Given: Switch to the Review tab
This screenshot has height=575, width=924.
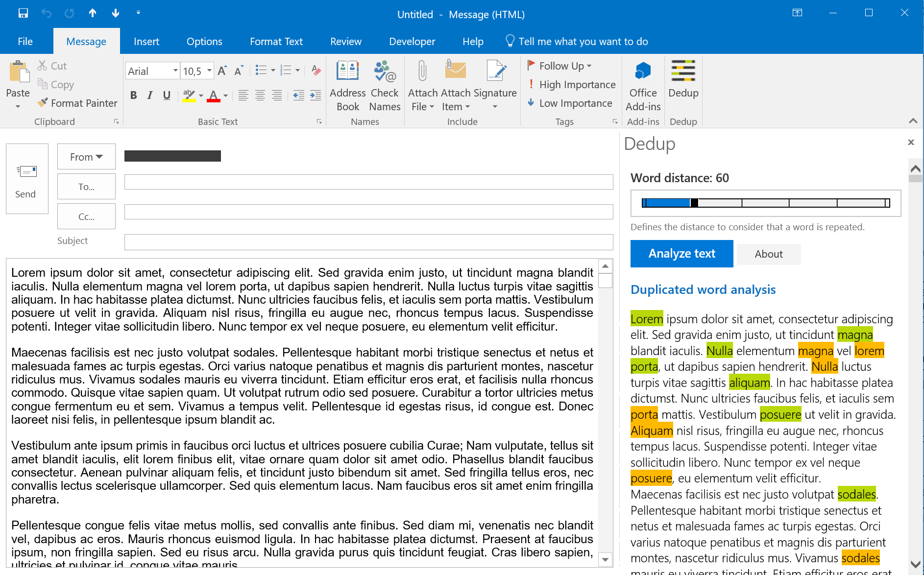Looking at the screenshot, I should click(346, 42).
